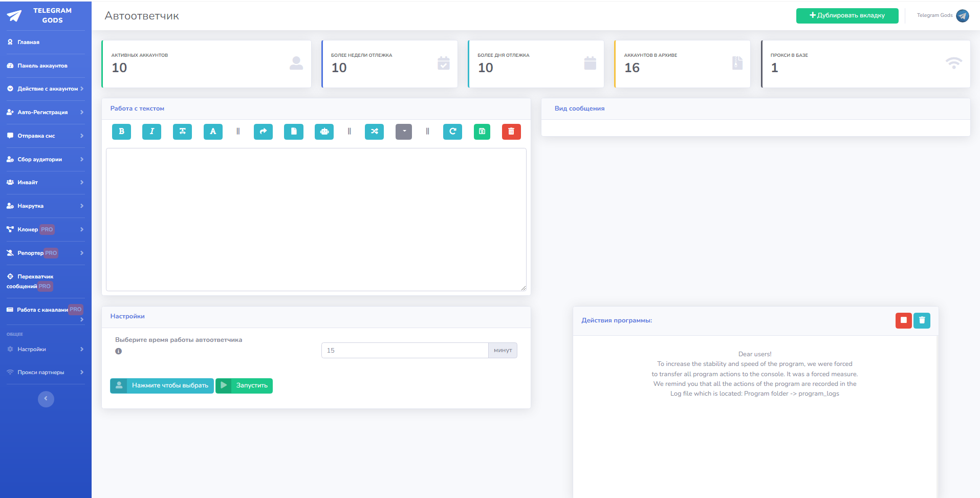The image size is (980, 498).
Task: Click the share arrow toolbar button
Action: pos(263,132)
